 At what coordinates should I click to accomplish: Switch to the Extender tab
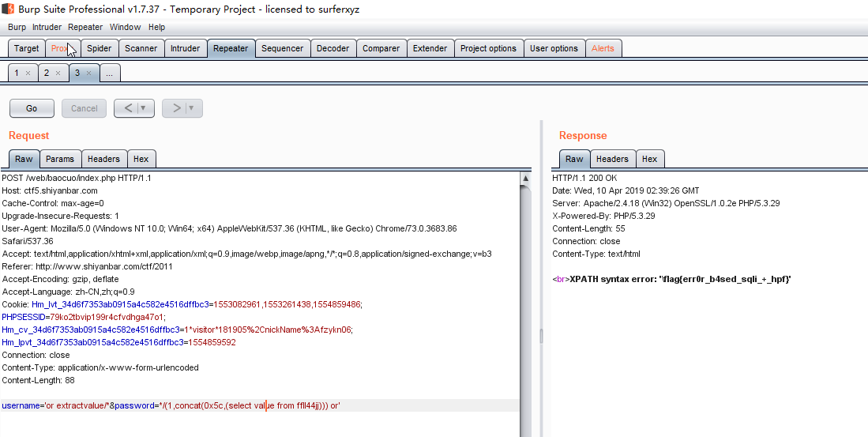430,48
